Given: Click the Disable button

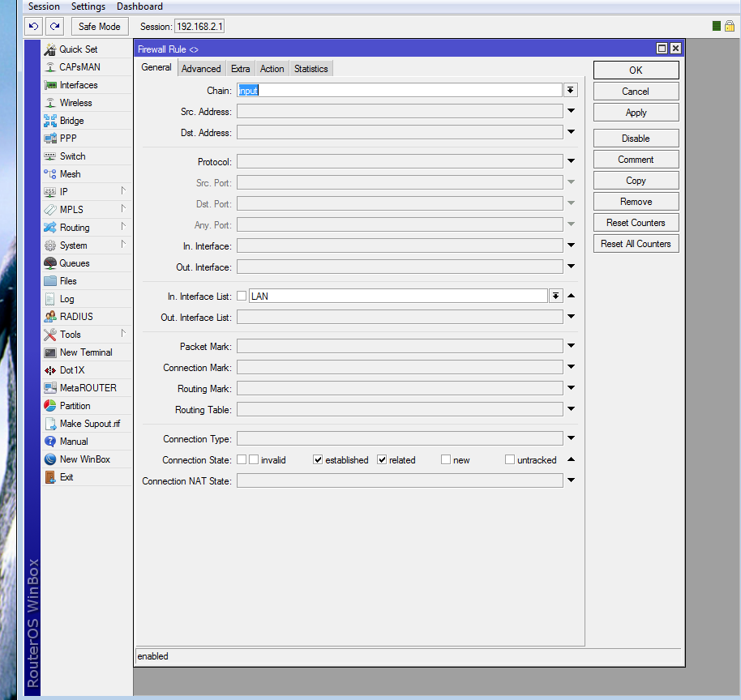Looking at the screenshot, I should click(x=636, y=139).
